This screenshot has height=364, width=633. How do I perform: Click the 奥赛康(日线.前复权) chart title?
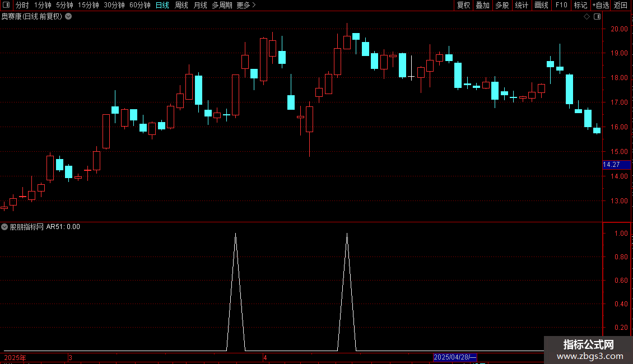tap(32, 17)
